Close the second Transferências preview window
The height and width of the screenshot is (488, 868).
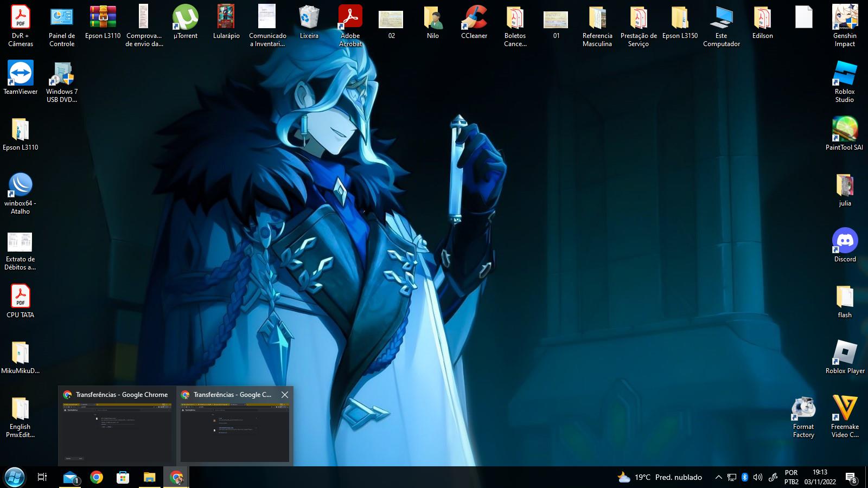pyautogui.click(x=285, y=395)
